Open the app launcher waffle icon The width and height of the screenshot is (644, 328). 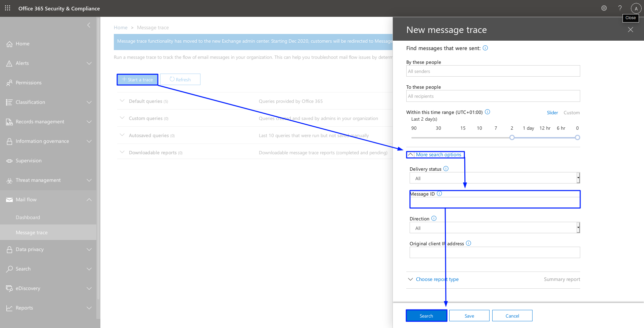(x=8, y=8)
